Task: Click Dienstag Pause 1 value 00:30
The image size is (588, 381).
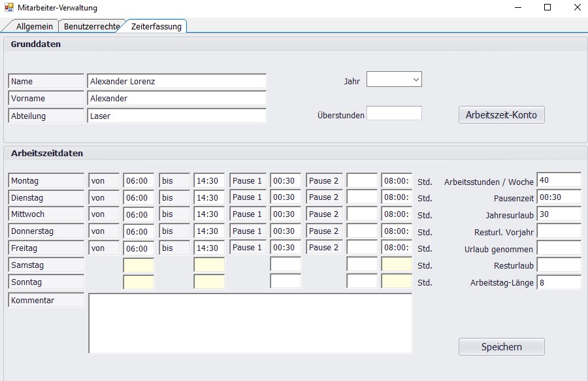Action: [286, 197]
